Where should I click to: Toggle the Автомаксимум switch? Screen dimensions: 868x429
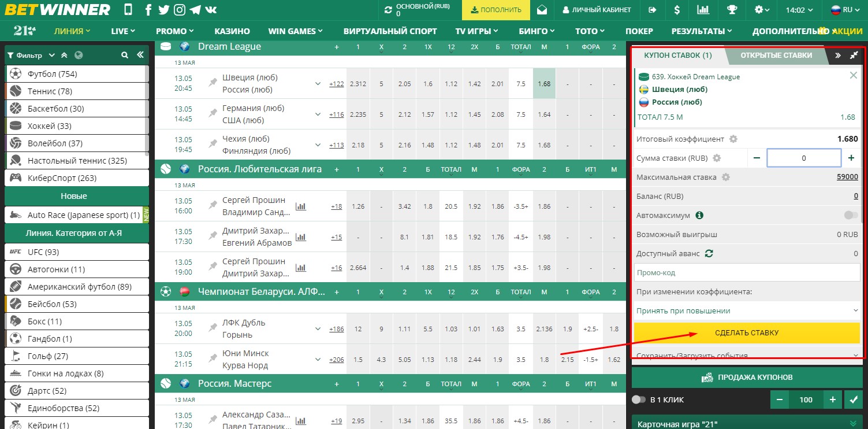click(850, 215)
